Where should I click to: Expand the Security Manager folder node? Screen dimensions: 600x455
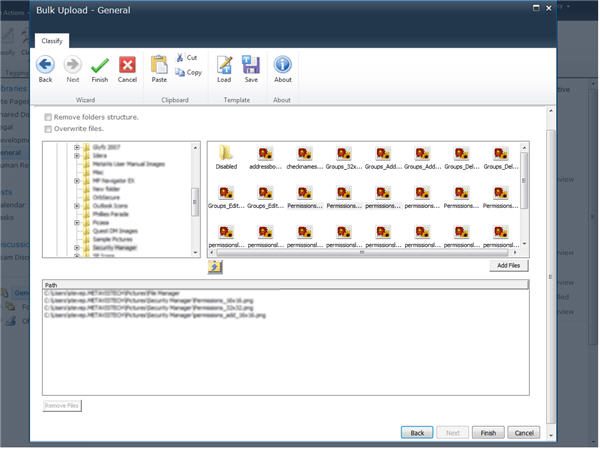click(x=77, y=248)
